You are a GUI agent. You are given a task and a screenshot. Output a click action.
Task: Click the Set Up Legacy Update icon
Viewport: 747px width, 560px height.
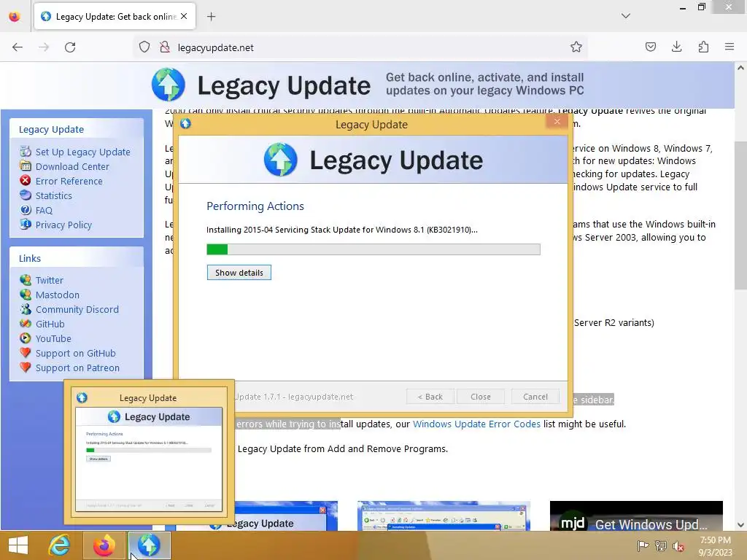click(26, 152)
